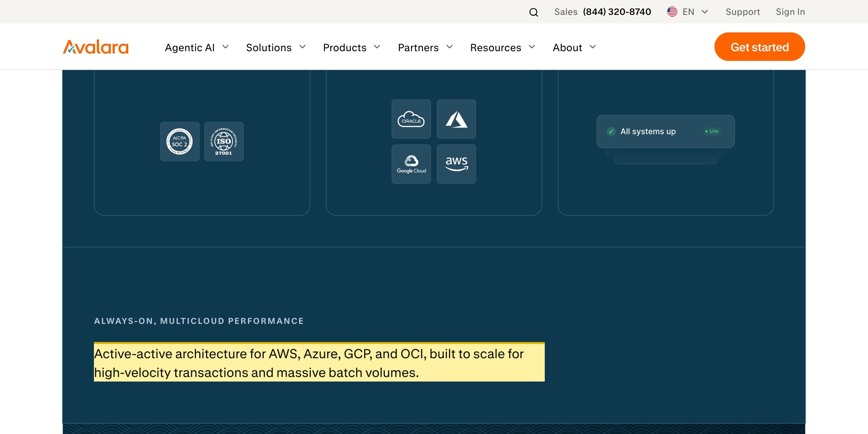
Task: Click the Azure logo tile
Action: click(456, 119)
